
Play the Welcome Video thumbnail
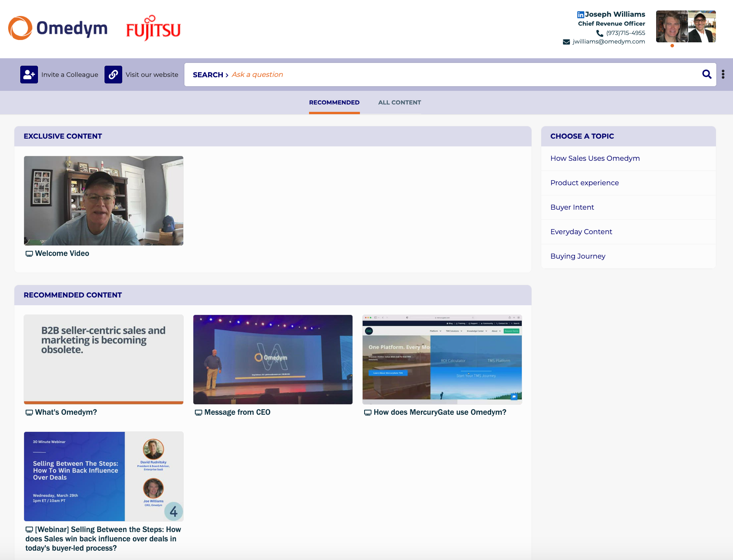[x=104, y=201]
